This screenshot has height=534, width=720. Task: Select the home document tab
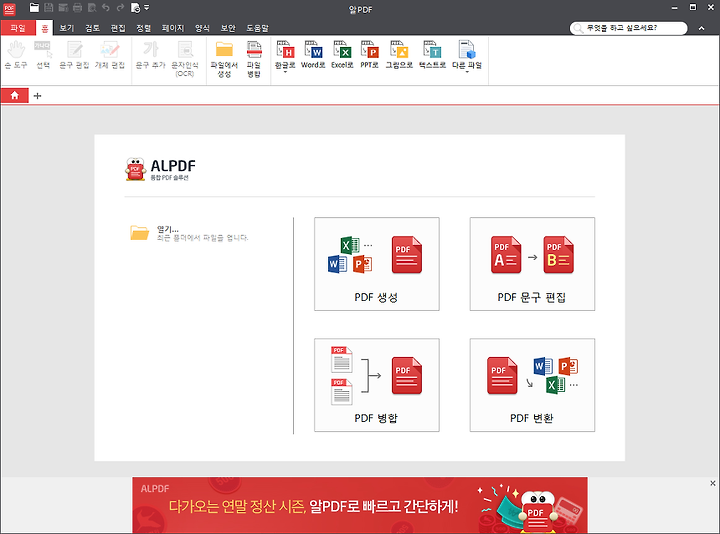coord(15,96)
